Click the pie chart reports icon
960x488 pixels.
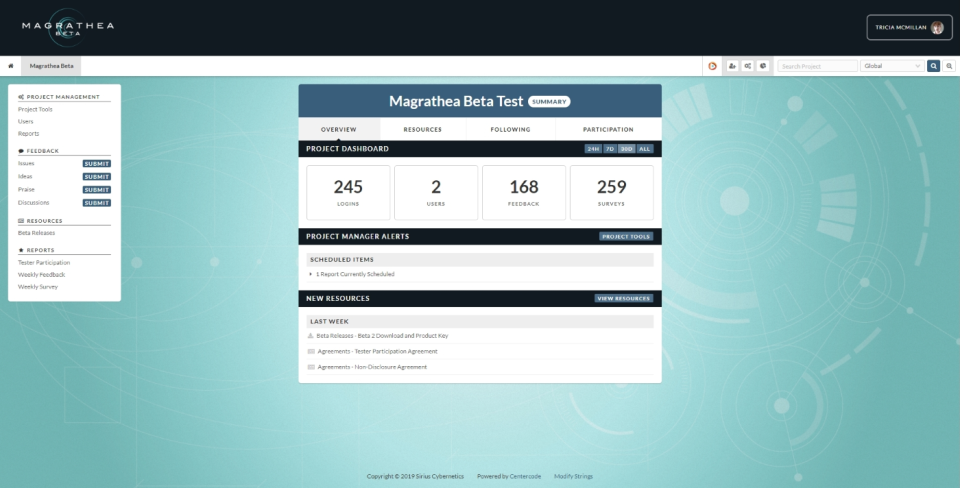click(x=762, y=66)
